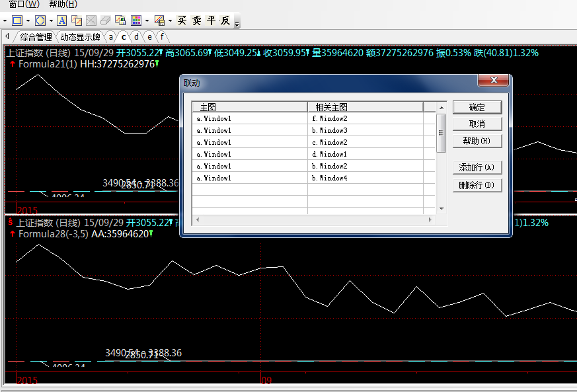Viewport: 577px width, 392px height.
Task: Expand the circle tool dropdown arrow
Action: (51, 20)
